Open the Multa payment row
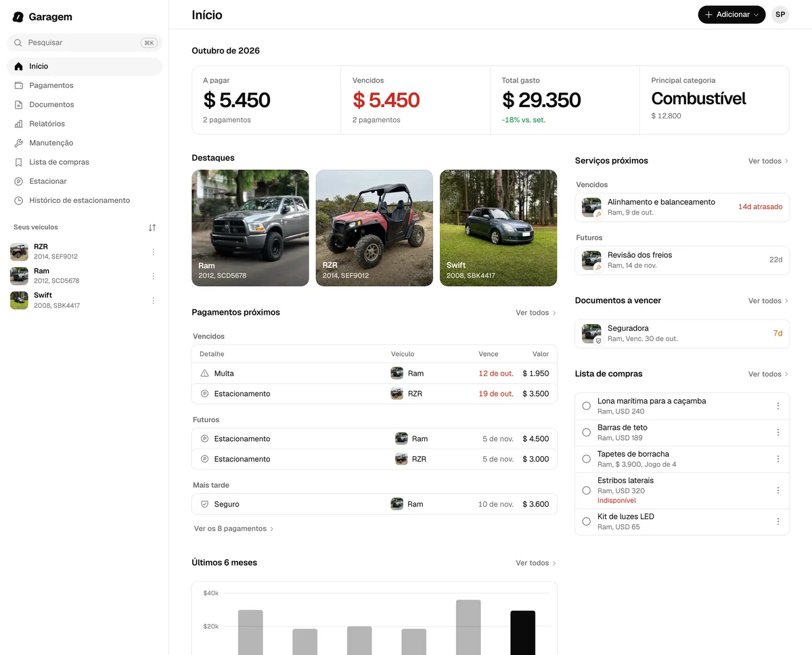Image resolution: width=812 pixels, height=655 pixels. click(x=374, y=374)
